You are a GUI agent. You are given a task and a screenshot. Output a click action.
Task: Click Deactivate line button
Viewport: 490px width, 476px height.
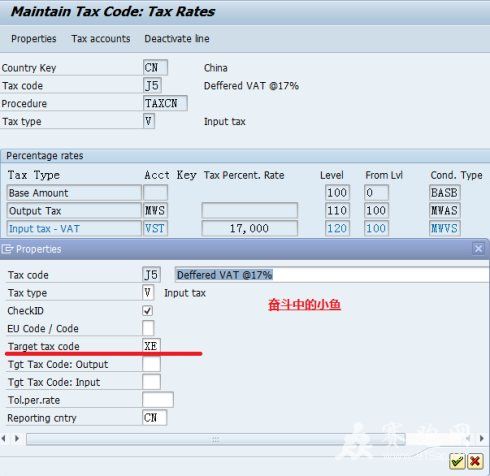(177, 39)
